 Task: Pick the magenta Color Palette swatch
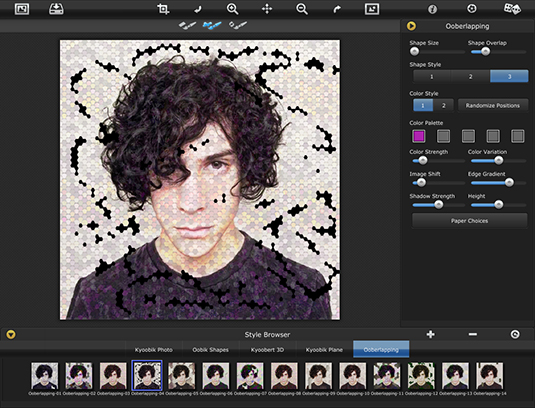[419, 136]
